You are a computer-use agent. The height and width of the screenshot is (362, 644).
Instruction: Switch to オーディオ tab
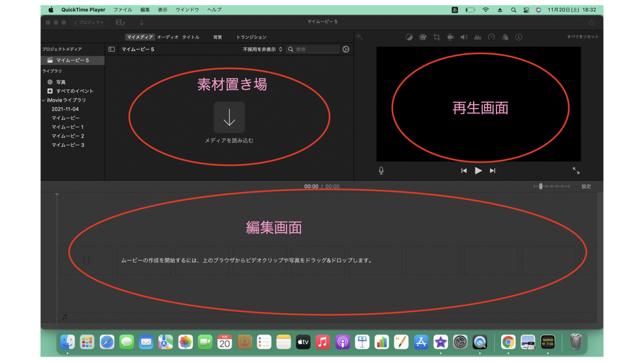pos(167,37)
